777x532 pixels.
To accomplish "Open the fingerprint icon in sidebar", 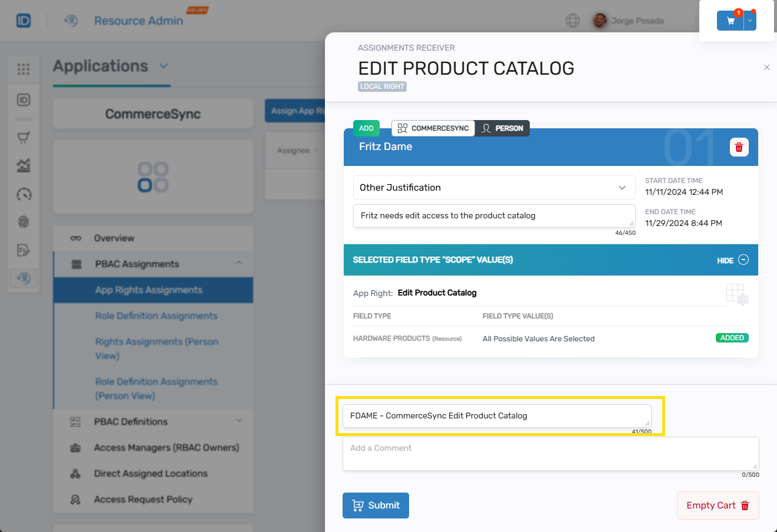I will pos(24,222).
